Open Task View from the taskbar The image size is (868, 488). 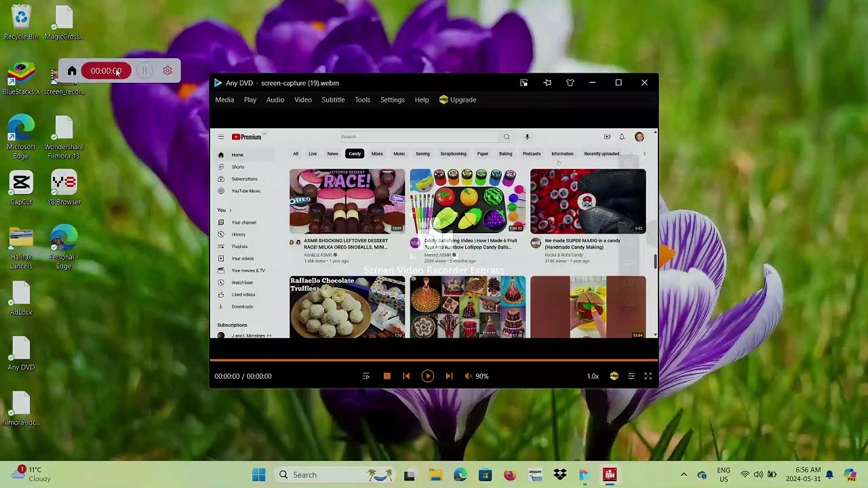pyautogui.click(x=409, y=475)
